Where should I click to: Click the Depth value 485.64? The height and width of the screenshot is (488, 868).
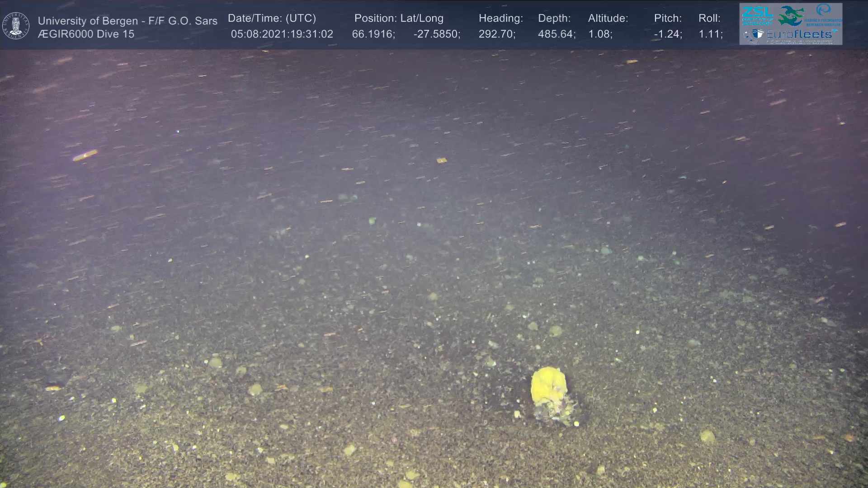click(556, 34)
